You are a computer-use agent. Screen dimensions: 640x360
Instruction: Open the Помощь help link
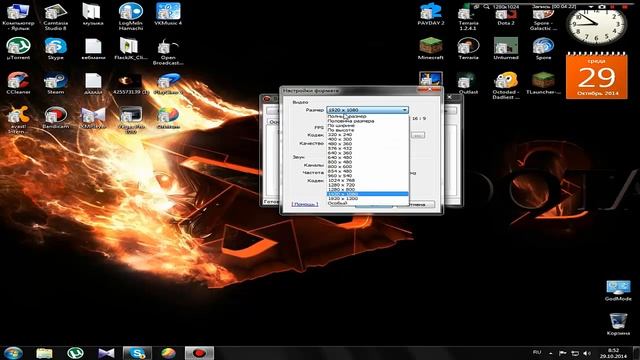pyautogui.click(x=305, y=204)
